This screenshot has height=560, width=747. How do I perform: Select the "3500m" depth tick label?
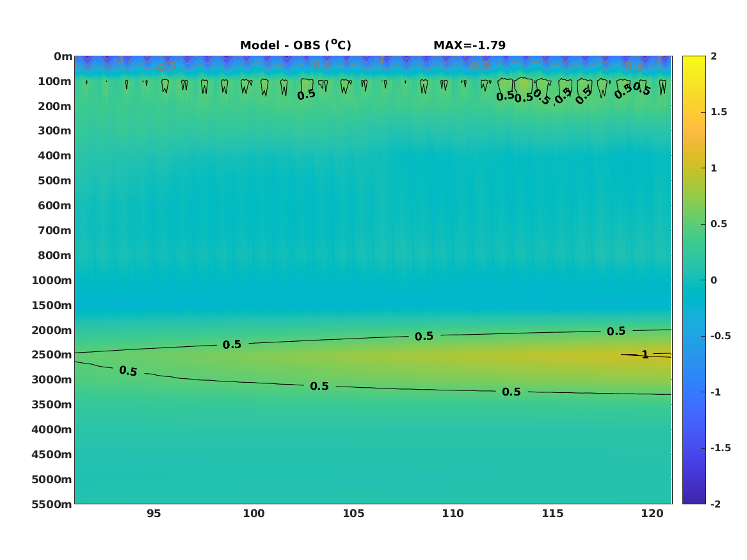[x=51, y=404]
